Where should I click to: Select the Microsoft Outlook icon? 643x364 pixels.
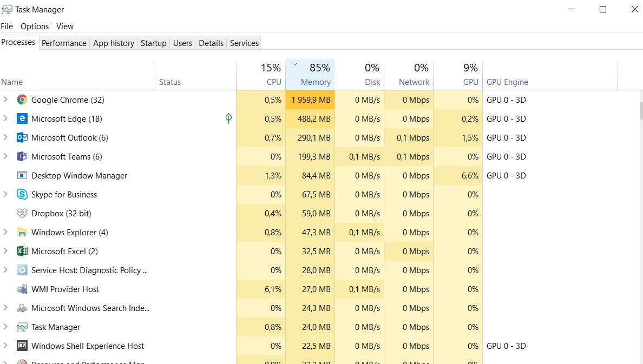(22, 138)
